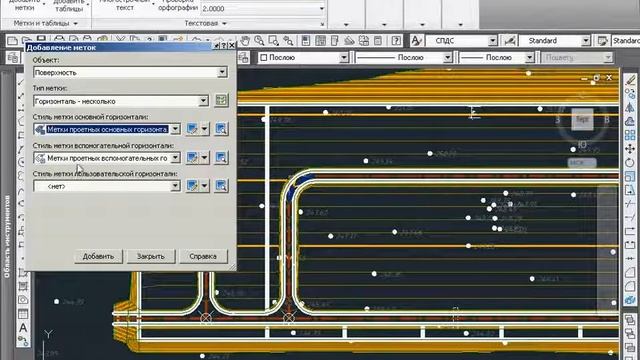Click the Закрыть button

[x=151, y=256]
